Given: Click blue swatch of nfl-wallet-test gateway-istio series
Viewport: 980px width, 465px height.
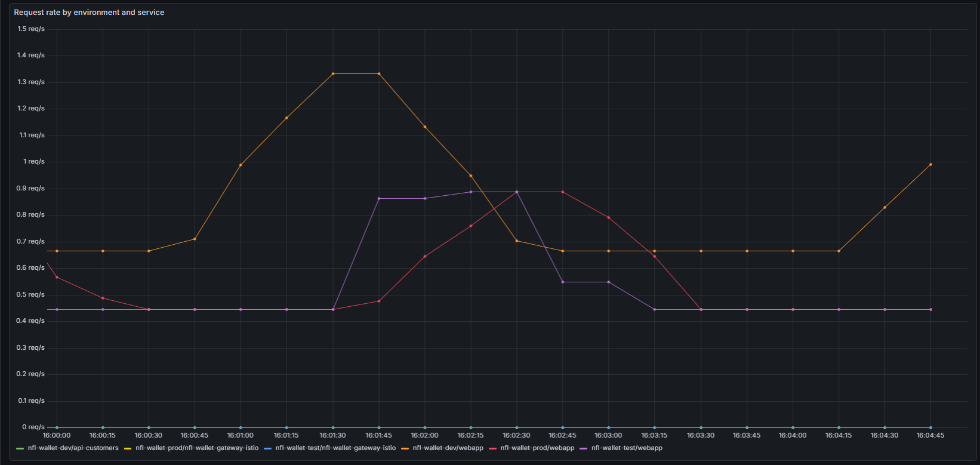Looking at the screenshot, I should (267, 448).
